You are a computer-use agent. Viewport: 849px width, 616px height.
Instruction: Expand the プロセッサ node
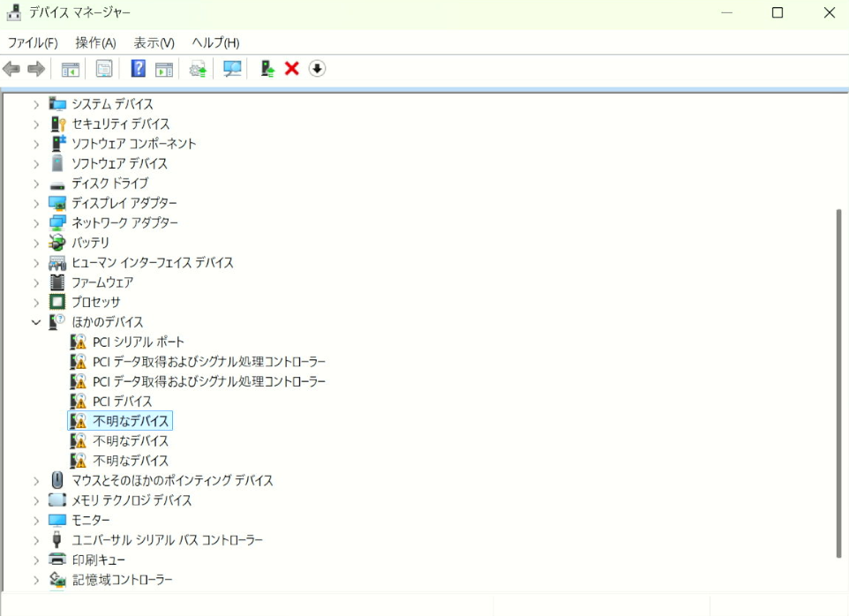[35, 303]
